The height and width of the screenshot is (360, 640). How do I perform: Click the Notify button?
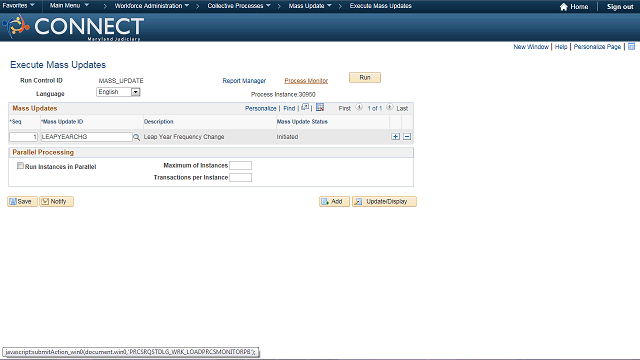click(56, 202)
